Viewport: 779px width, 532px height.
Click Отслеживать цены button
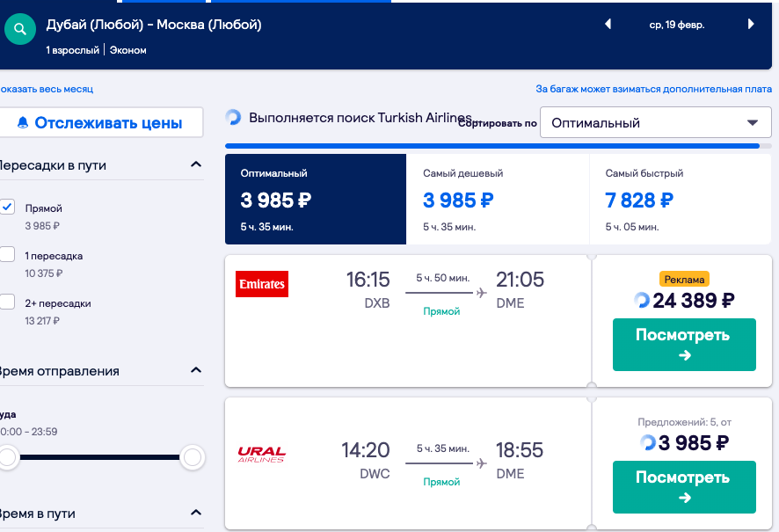101,123
